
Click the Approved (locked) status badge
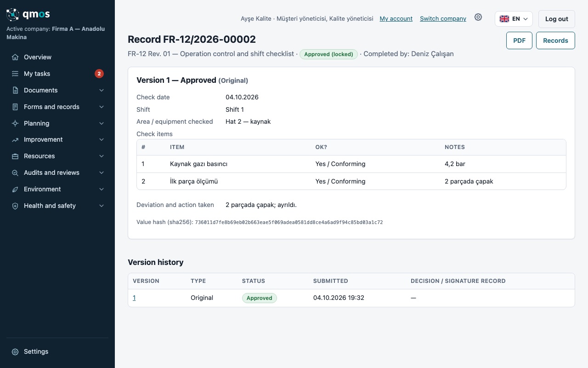(329, 54)
